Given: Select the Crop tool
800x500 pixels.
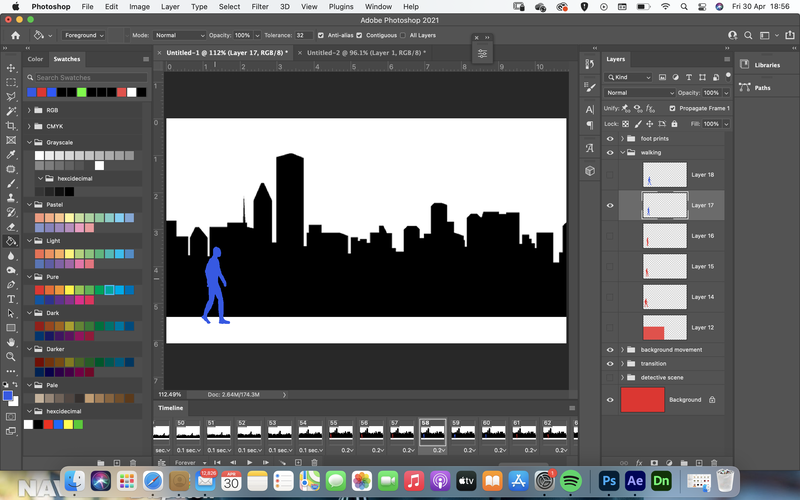Looking at the screenshot, I should click(11, 126).
